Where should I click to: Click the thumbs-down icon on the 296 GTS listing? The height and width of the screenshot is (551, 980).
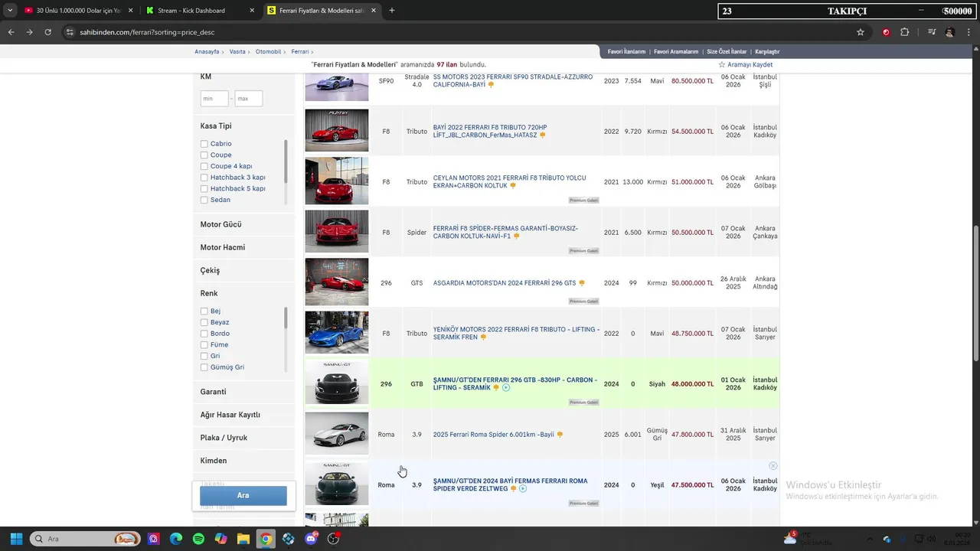(x=582, y=283)
